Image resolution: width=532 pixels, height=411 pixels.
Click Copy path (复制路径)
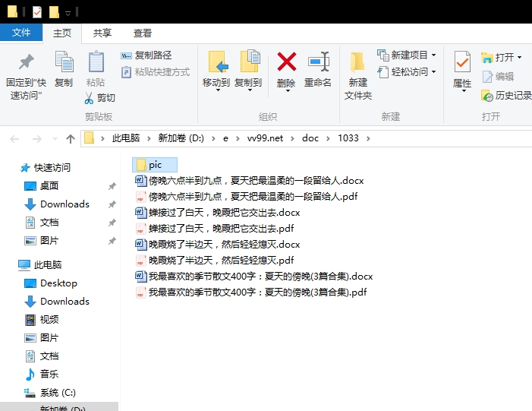(x=146, y=55)
